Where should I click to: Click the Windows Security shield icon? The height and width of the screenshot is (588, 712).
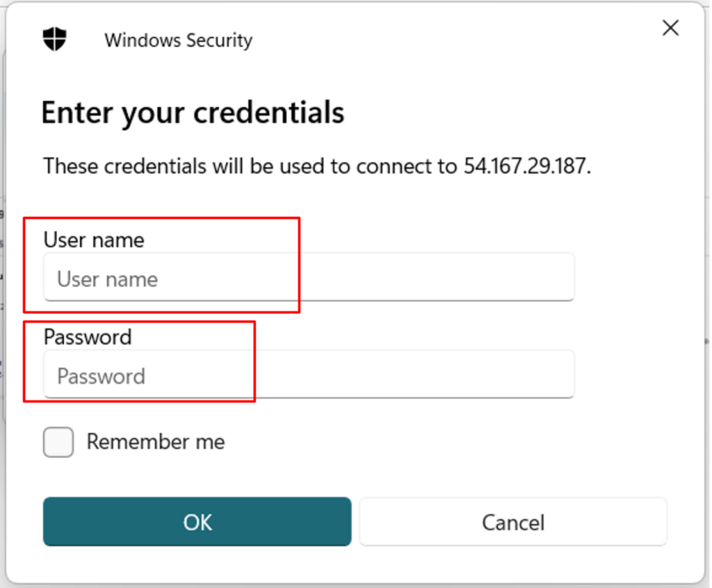pyautogui.click(x=54, y=39)
